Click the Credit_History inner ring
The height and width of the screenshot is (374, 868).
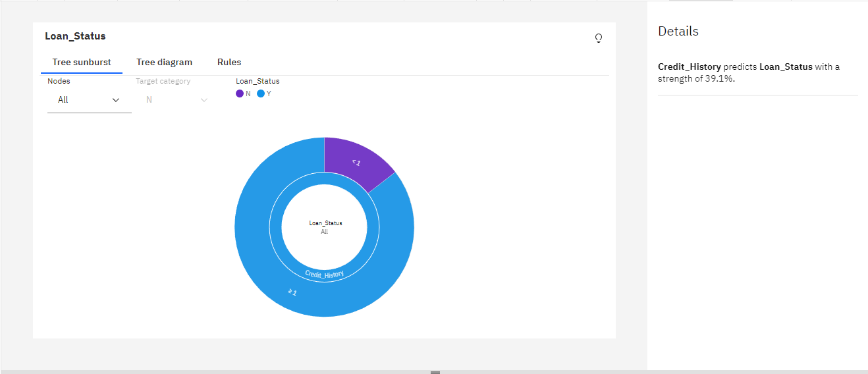point(324,273)
